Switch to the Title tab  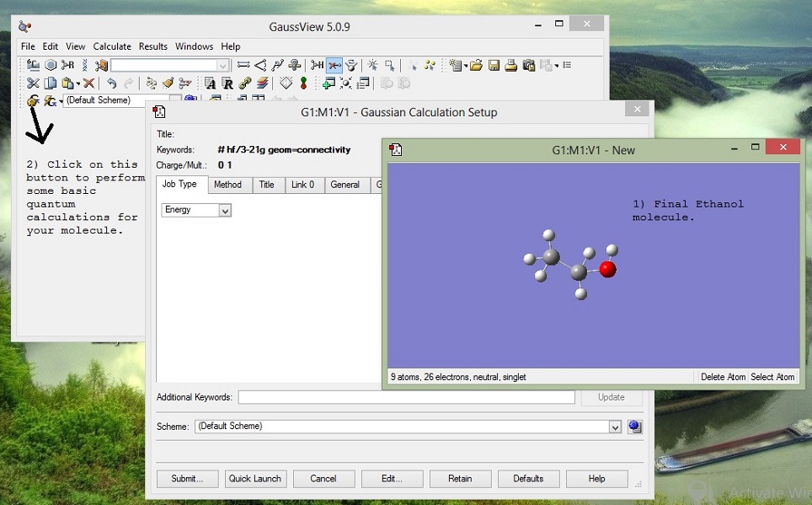pos(267,185)
